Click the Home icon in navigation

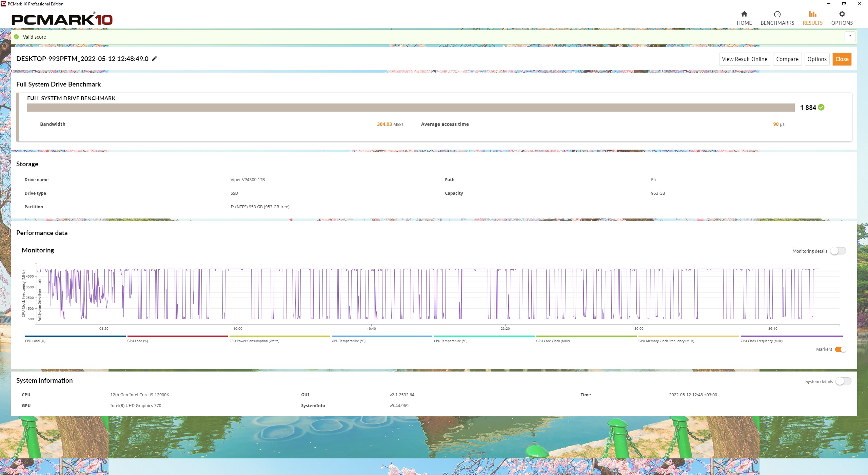[x=744, y=14]
